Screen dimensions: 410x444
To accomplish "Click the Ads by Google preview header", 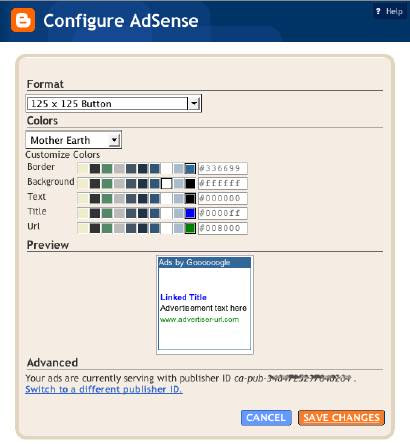I will pos(204,262).
